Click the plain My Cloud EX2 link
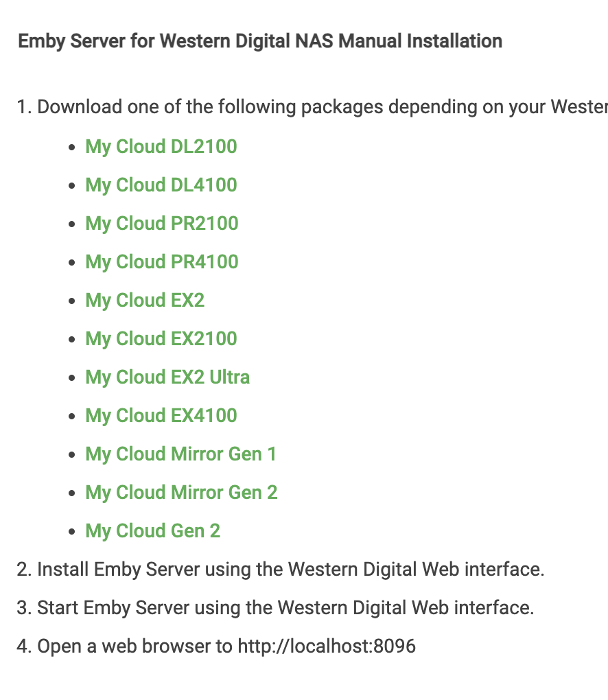608x700 pixels. 145,301
